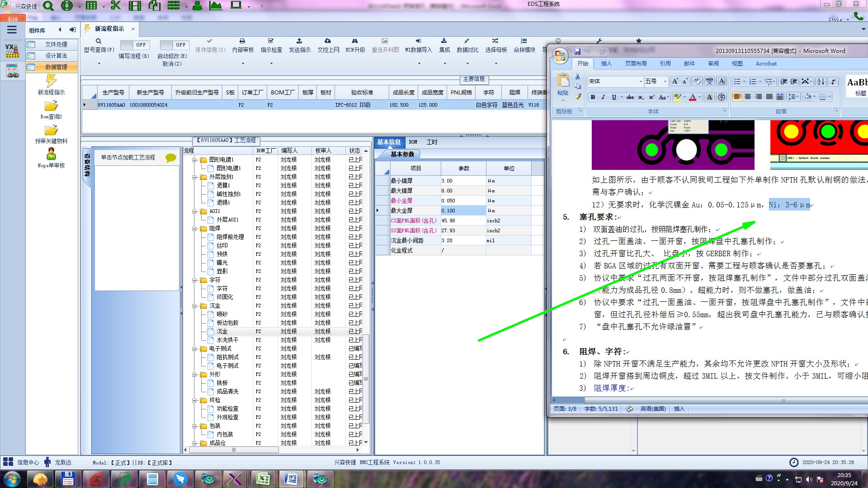Open the font size 五号 dropdown

(x=665, y=81)
